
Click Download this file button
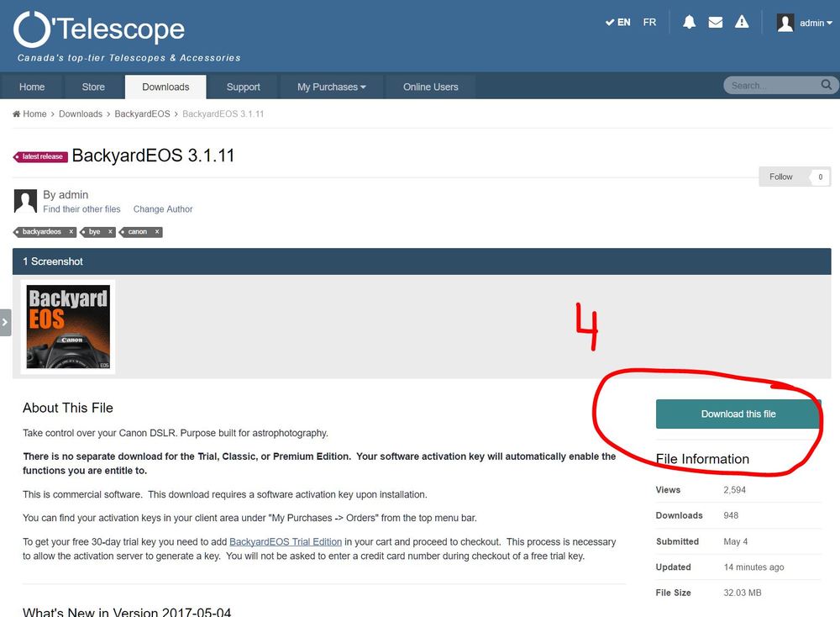[738, 414]
